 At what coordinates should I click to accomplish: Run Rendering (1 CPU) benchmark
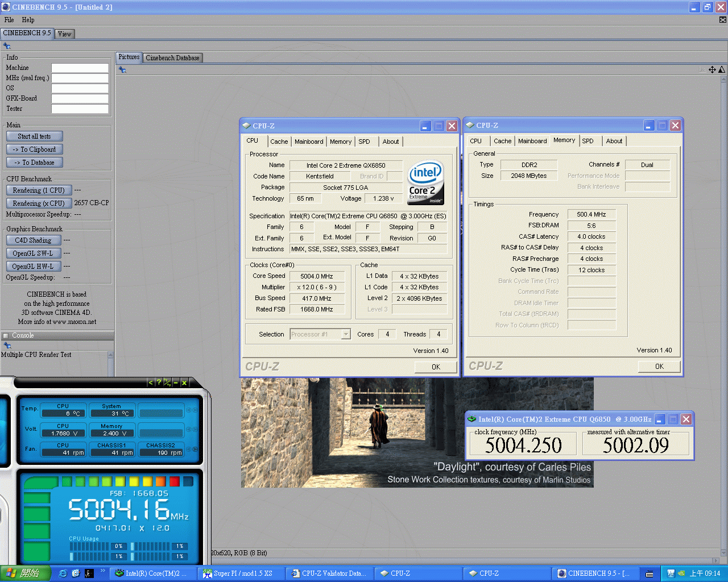[x=39, y=190]
